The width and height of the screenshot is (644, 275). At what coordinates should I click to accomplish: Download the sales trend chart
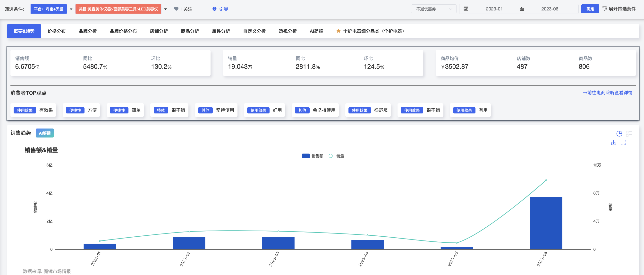613,143
